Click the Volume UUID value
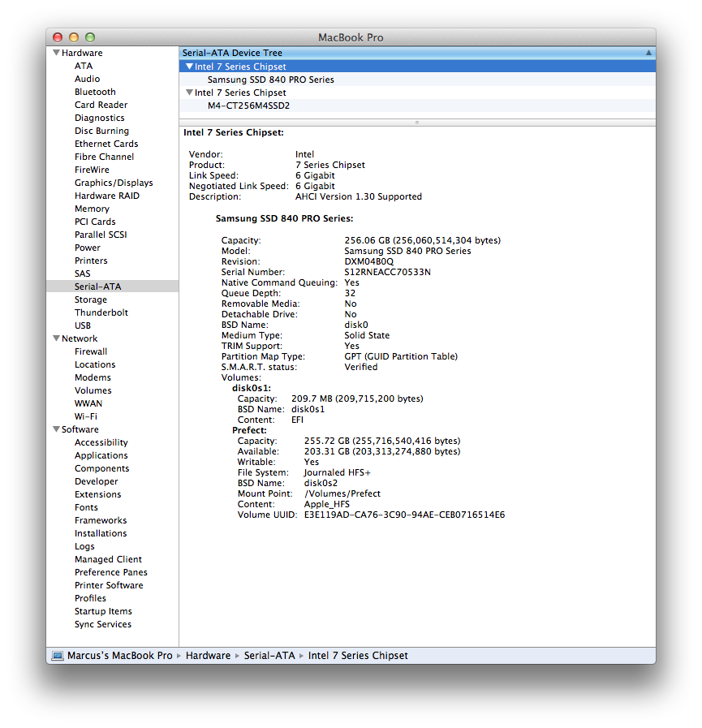 click(x=404, y=515)
